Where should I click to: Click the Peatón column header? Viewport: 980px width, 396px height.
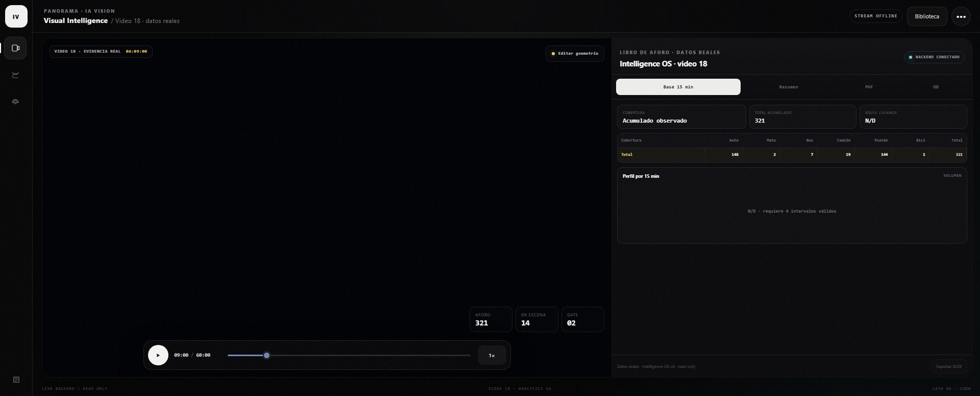point(881,141)
